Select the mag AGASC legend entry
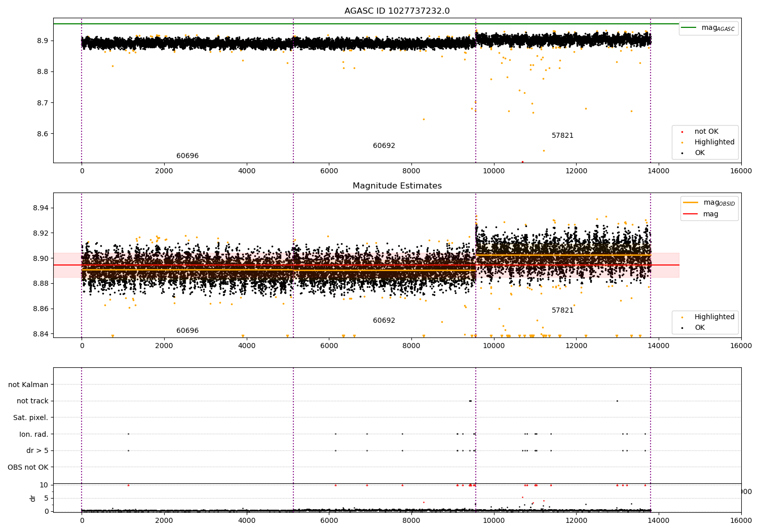760x532 pixels. [x=718, y=28]
